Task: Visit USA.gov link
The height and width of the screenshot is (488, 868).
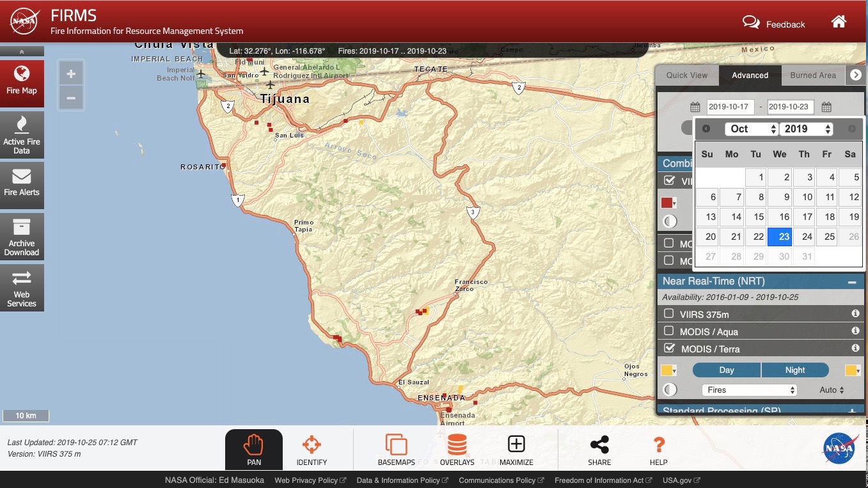Action: (x=681, y=480)
